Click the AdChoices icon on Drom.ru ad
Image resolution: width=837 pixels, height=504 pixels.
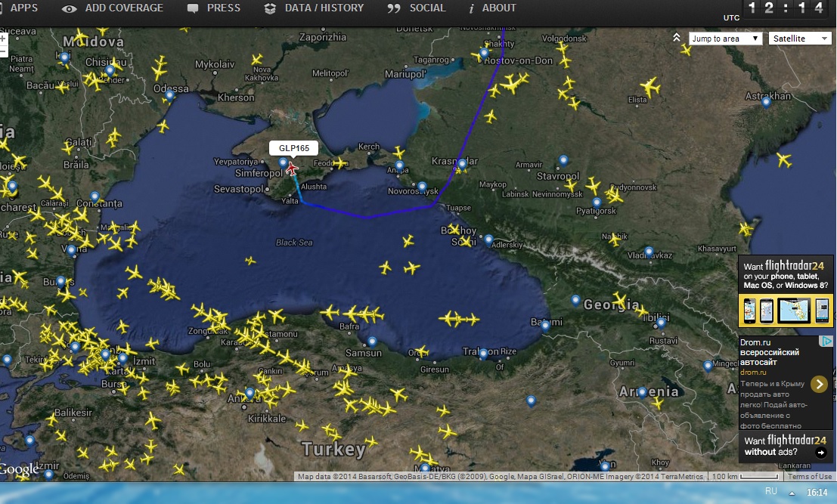[827, 342]
